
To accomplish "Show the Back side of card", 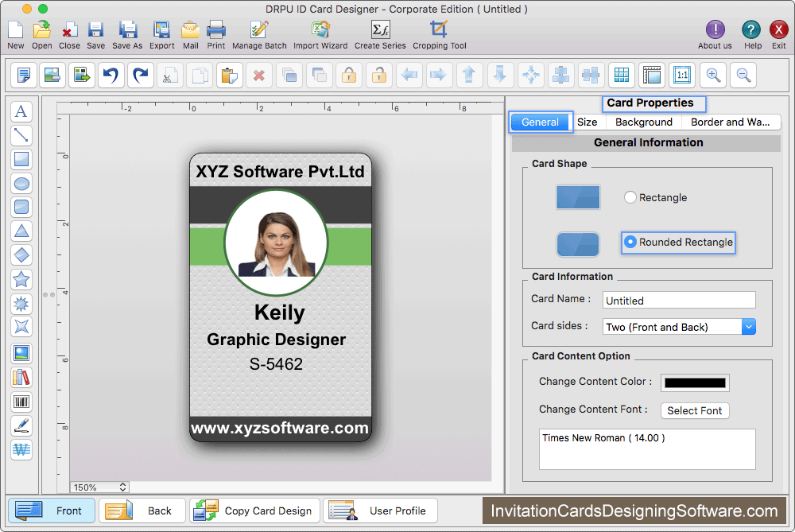I will click(x=142, y=511).
